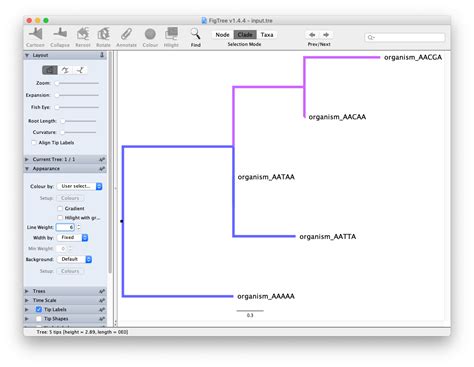This screenshot has height=367, width=474.
Task: Open the Colour by dropdown
Action: point(80,186)
